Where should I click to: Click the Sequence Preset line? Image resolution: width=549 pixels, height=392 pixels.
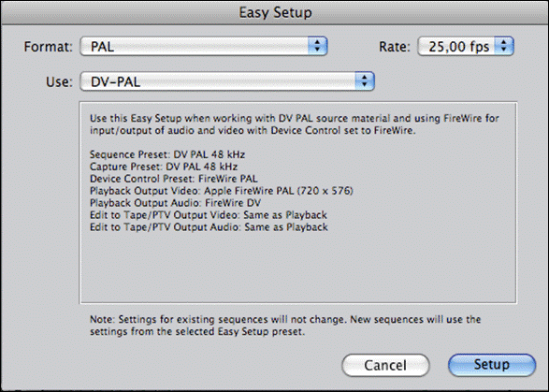[x=167, y=154]
